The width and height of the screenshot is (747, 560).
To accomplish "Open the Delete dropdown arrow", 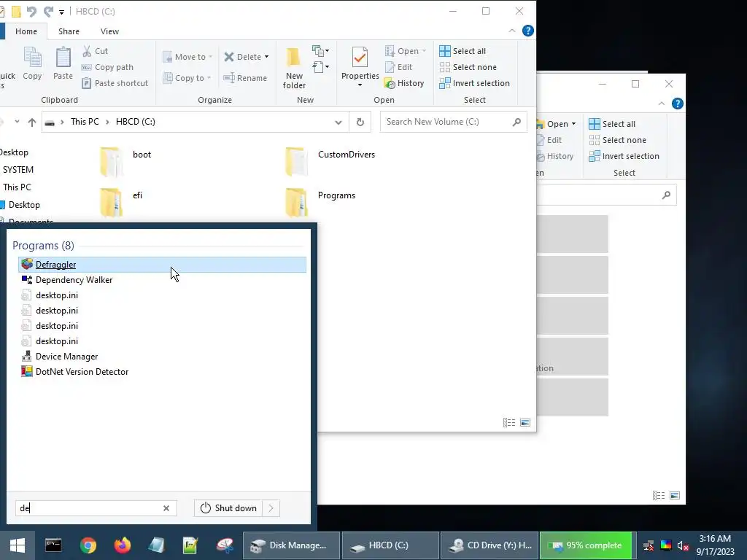I will (x=266, y=57).
